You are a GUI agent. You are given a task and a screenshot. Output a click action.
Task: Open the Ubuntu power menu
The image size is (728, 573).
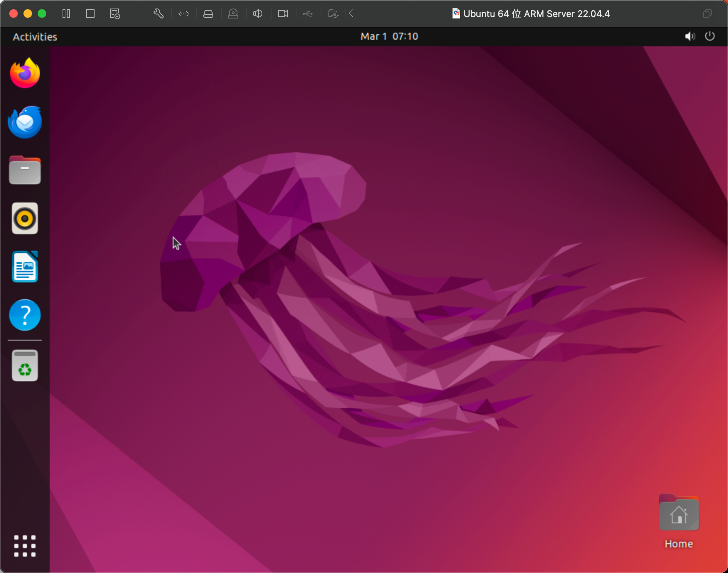pyautogui.click(x=710, y=36)
